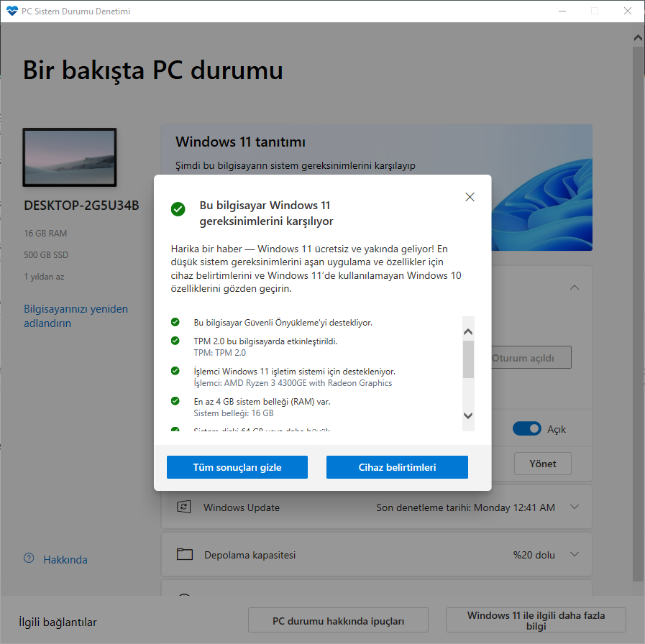Image resolution: width=645 pixels, height=644 pixels.
Task: Click the Yönet button
Action: coord(543,464)
